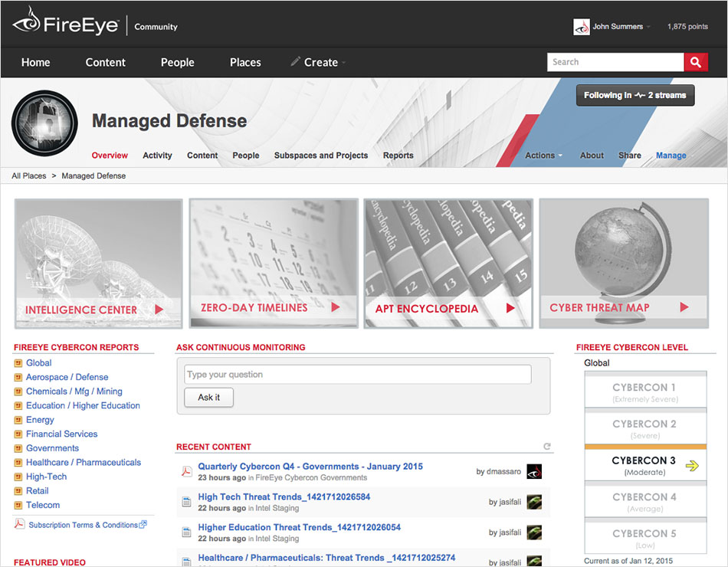
Task: Select the Overview tab
Action: (110, 156)
